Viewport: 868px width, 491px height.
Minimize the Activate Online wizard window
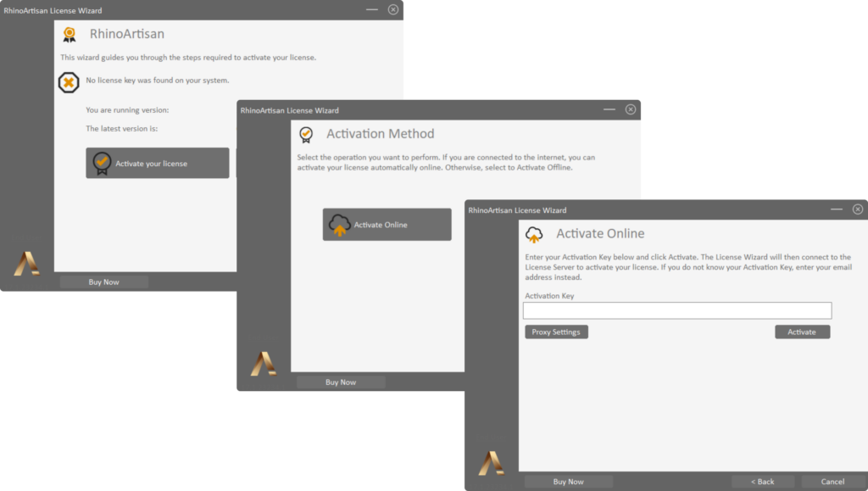pos(837,209)
